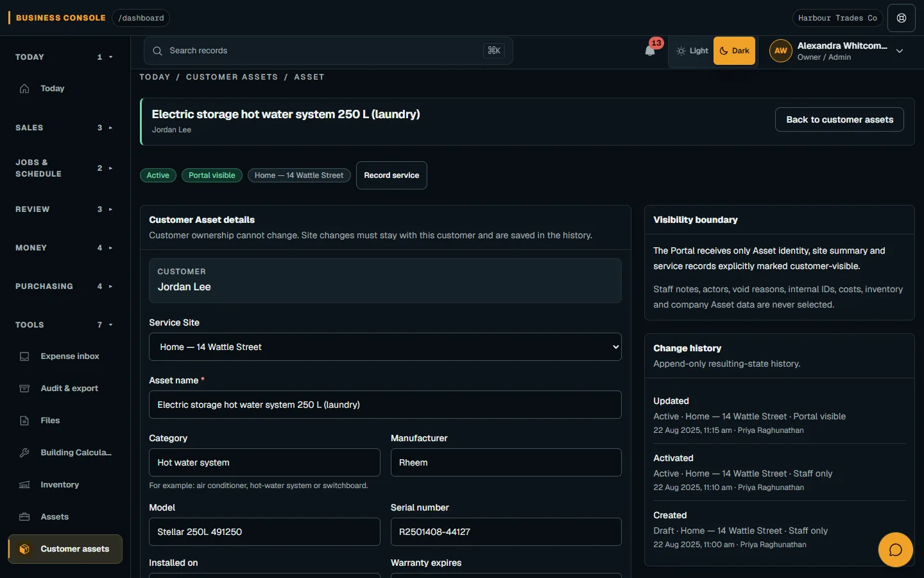
Task: Click the Assets briefcase icon
Action: pos(24,517)
